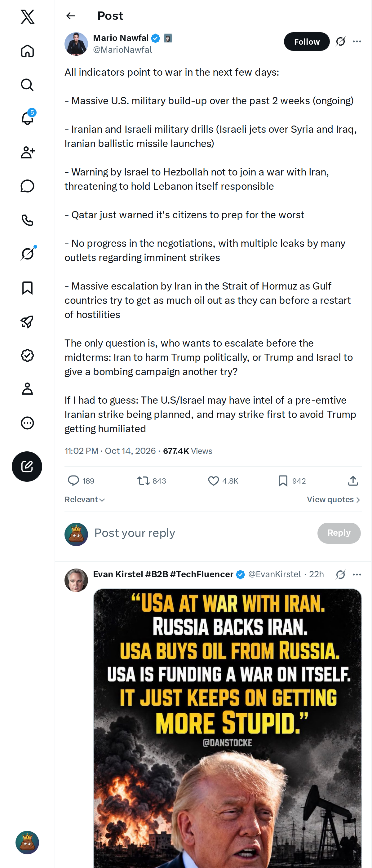Open View quotes link

click(334, 499)
